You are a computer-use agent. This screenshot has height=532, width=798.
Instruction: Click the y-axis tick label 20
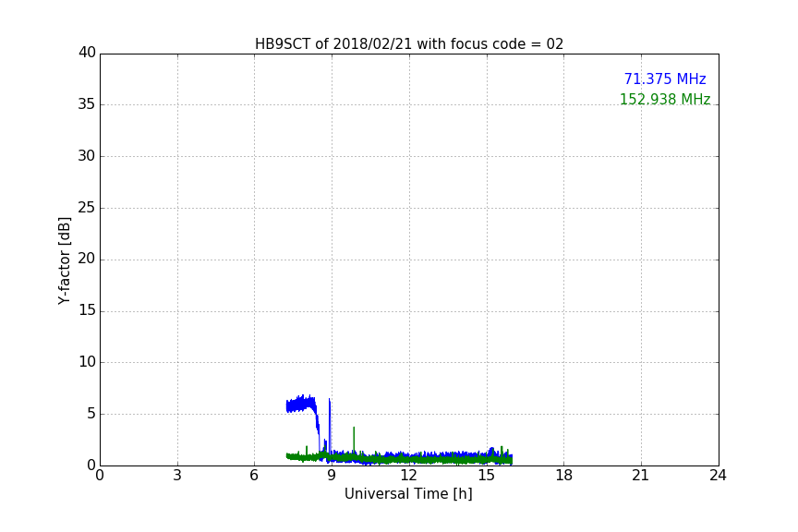(x=87, y=259)
